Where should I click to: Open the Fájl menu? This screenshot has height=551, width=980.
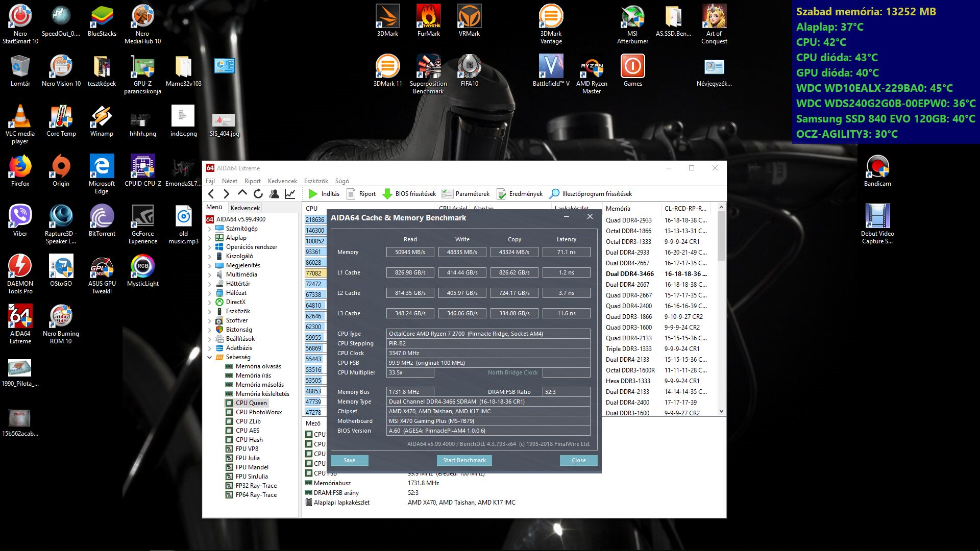pyautogui.click(x=210, y=181)
